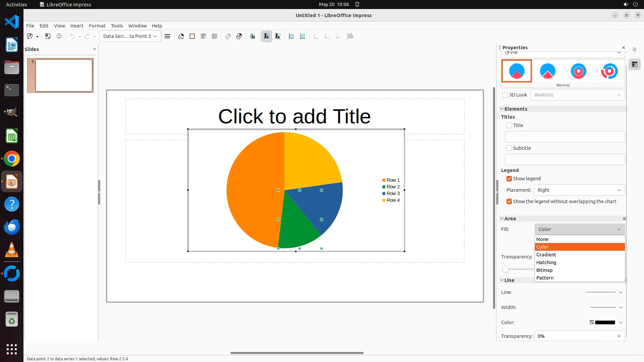
Task: Click the Format Selection toolbar icon
Action: (x=167, y=36)
